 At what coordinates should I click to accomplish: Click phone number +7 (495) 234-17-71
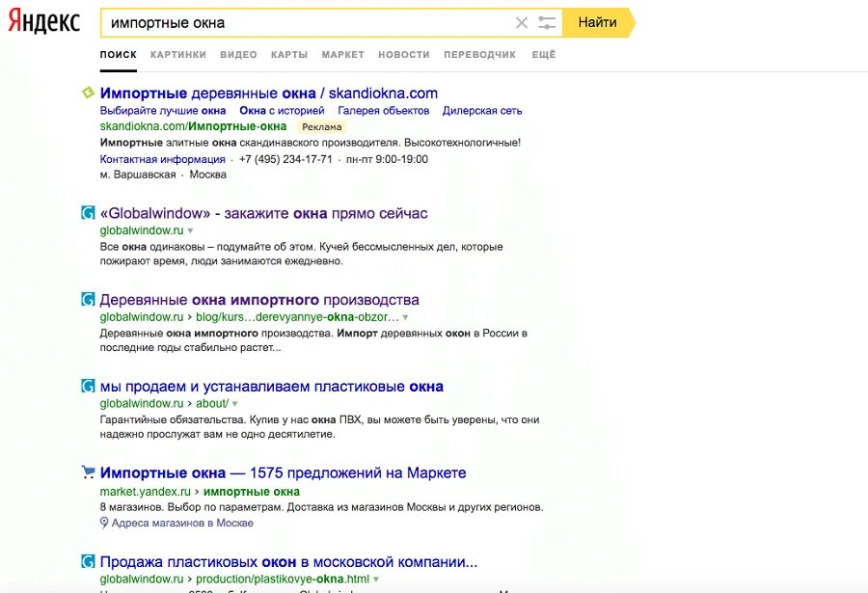point(285,159)
